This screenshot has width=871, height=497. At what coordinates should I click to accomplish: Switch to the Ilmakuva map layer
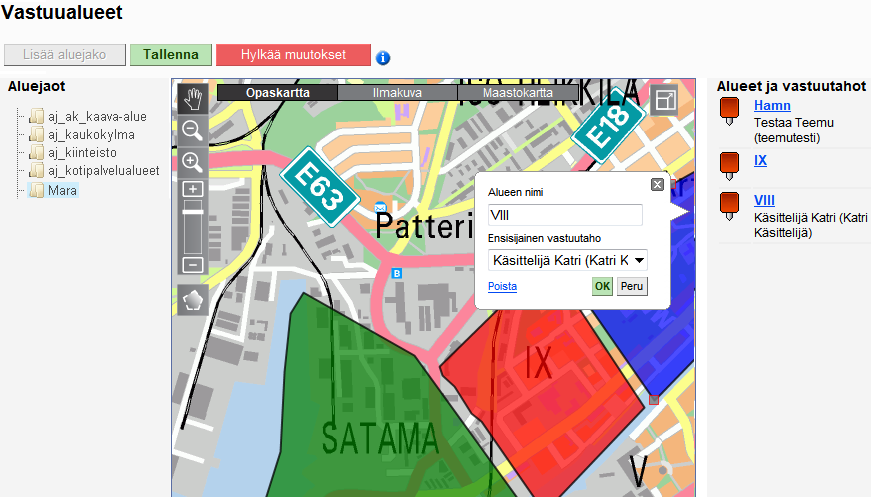point(397,93)
